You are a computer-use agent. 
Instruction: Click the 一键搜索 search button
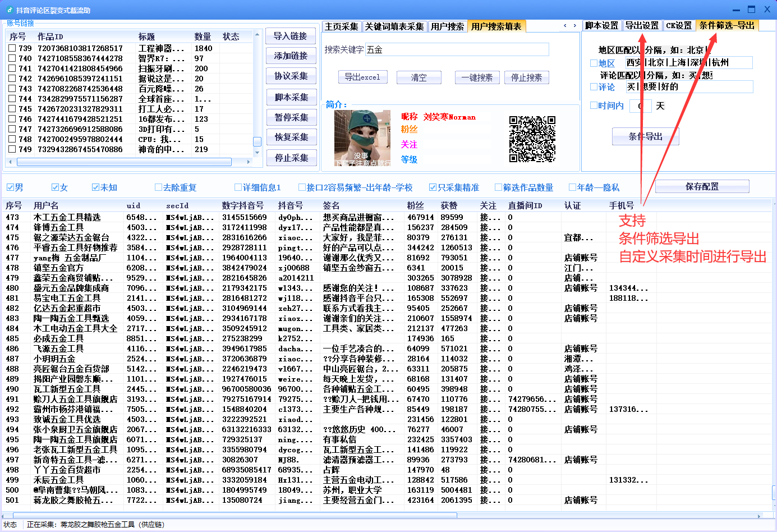[477, 77]
